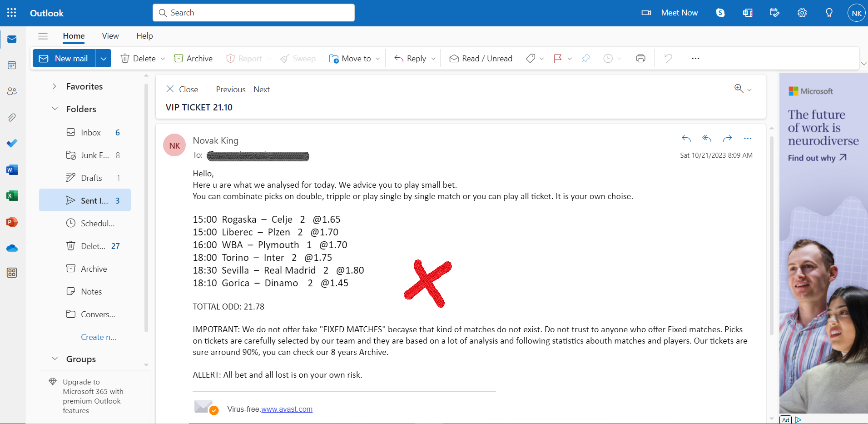This screenshot has height=424, width=868.
Task: Switch to the View tab
Action: point(110,36)
